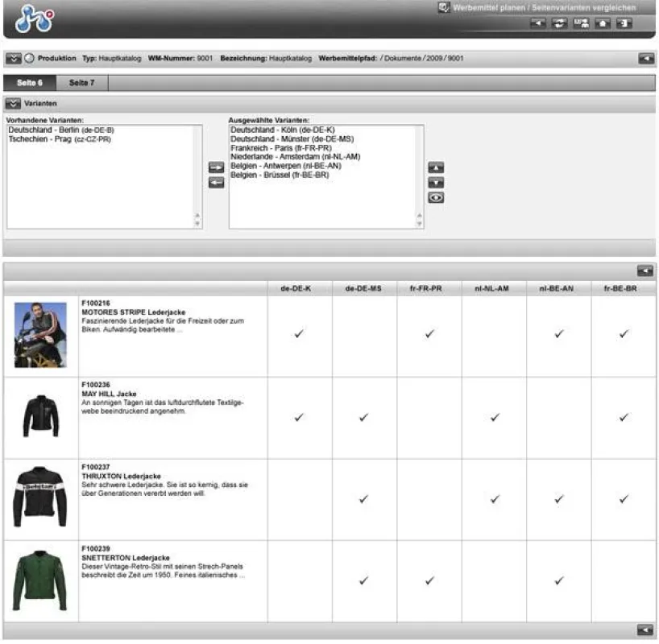The width and height of the screenshot is (659, 644).
Task: Click scrollbar of Vorhandene Varianten list
Action: coord(197,177)
